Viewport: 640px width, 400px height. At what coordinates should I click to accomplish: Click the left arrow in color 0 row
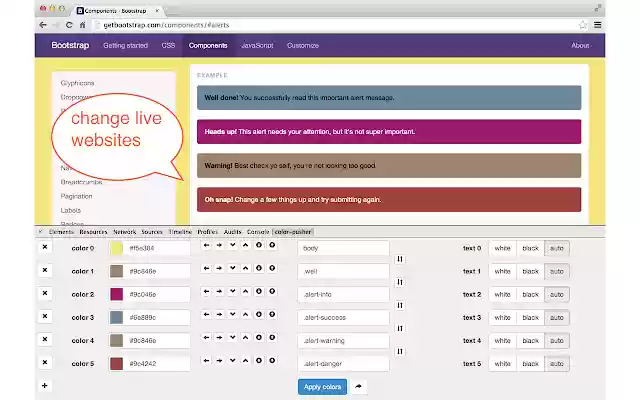click(207, 245)
